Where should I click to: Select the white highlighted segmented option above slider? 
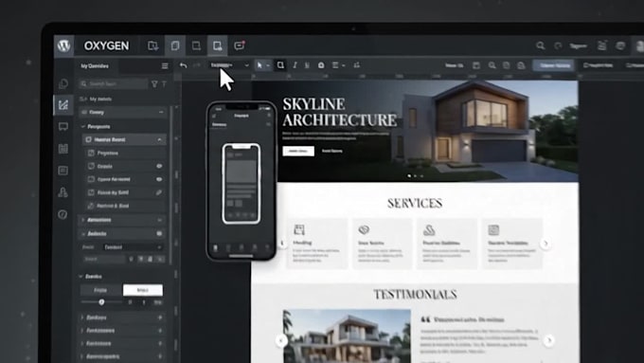pyautogui.click(x=142, y=290)
